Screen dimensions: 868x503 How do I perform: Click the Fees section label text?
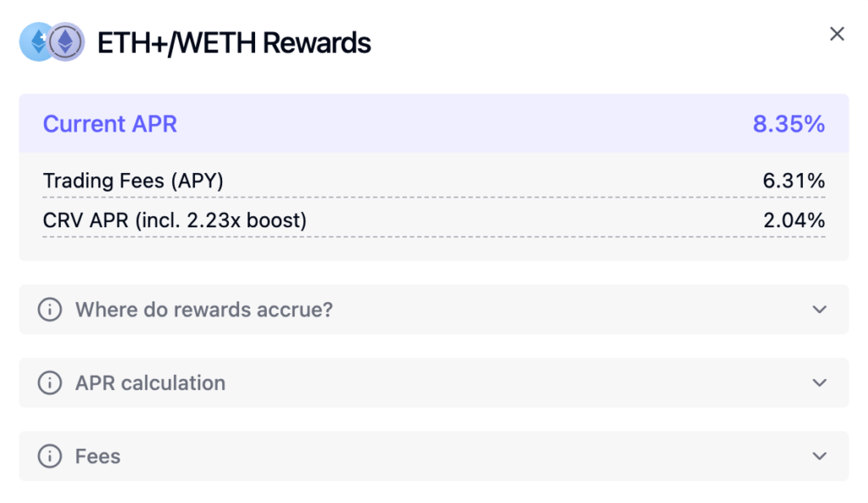[97, 456]
